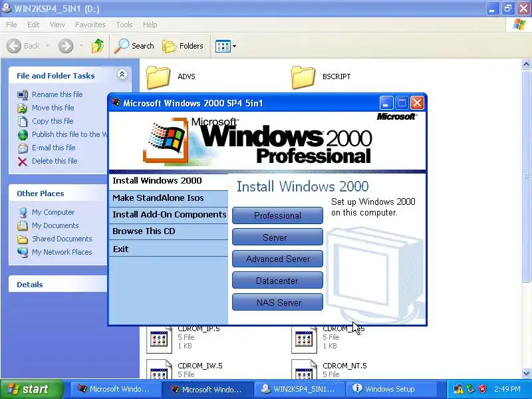The width and height of the screenshot is (532, 399).
Task: Click the Explorer scrollbar up arrow
Action: [x=526, y=64]
